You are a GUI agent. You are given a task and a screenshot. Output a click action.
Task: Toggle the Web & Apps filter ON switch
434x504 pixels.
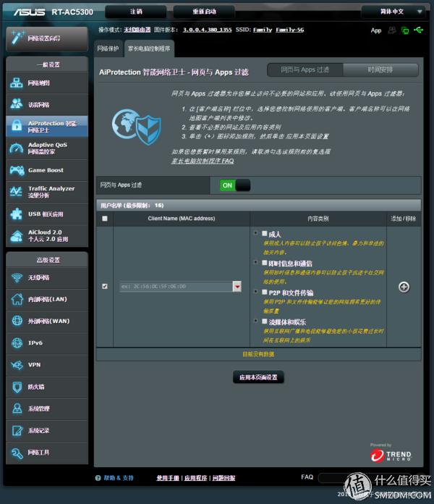(x=235, y=185)
